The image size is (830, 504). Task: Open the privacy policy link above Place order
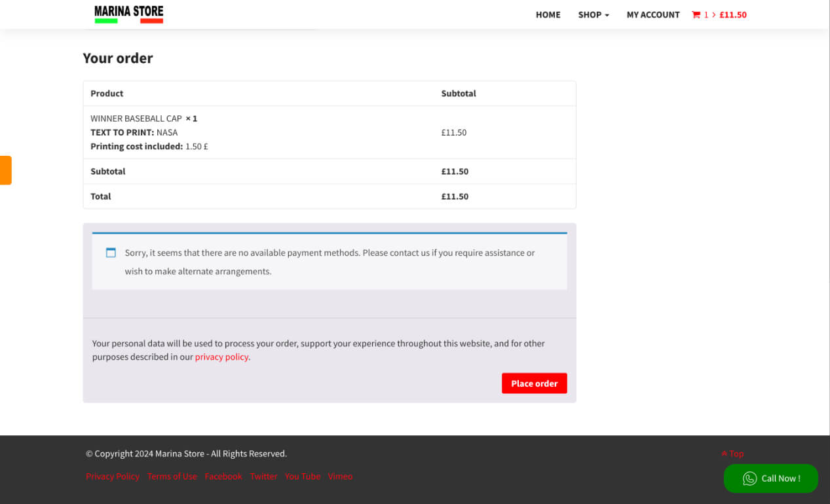click(x=221, y=357)
